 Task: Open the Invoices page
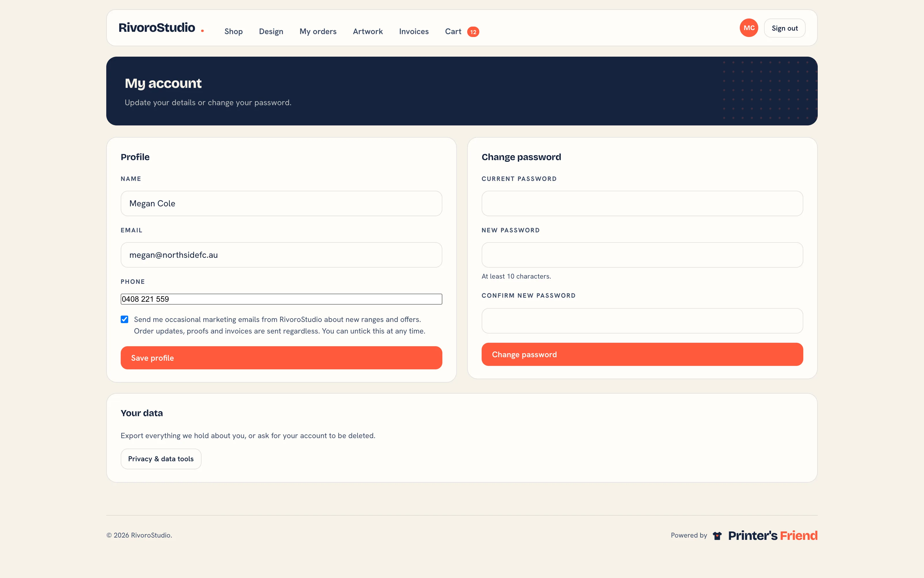click(414, 31)
